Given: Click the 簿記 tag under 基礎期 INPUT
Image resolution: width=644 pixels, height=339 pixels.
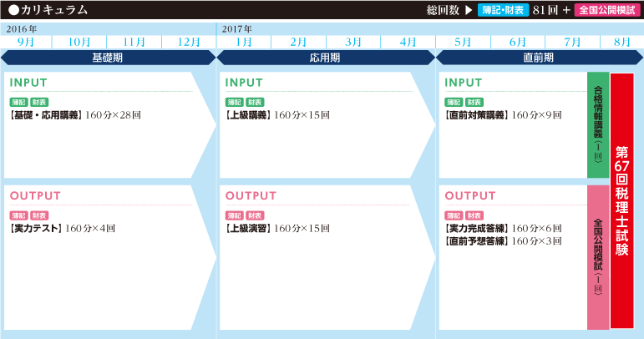Looking at the screenshot, I should pos(18,102).
